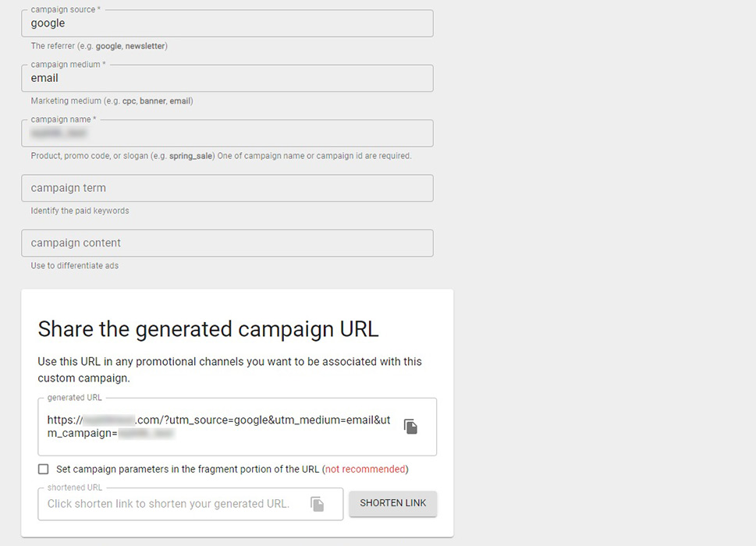Click the SHORTEN LINK button
Image resolution: width=756 pixels, height=546 pixels.
[393, 503]
